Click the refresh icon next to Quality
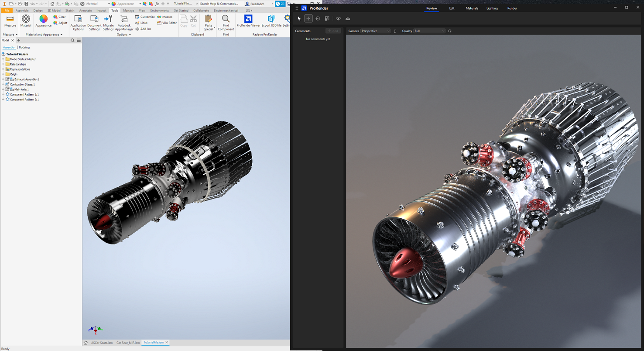Image resolution: width=644 pixels, height=351 pixels. point(450,31)
